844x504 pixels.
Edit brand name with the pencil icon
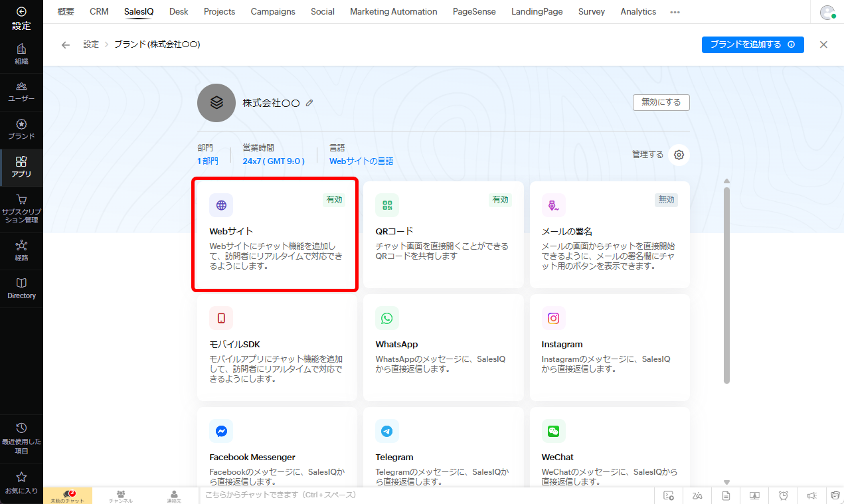309,103
